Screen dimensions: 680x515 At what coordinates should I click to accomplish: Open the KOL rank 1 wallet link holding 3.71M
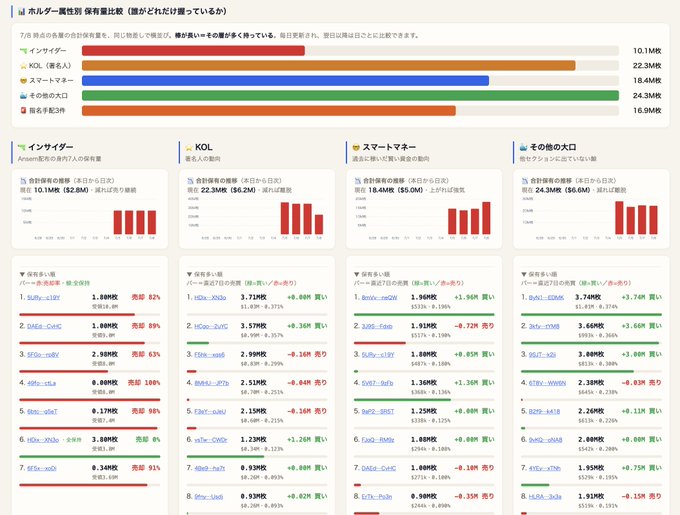pyautogui.click(x=210, y=297)
